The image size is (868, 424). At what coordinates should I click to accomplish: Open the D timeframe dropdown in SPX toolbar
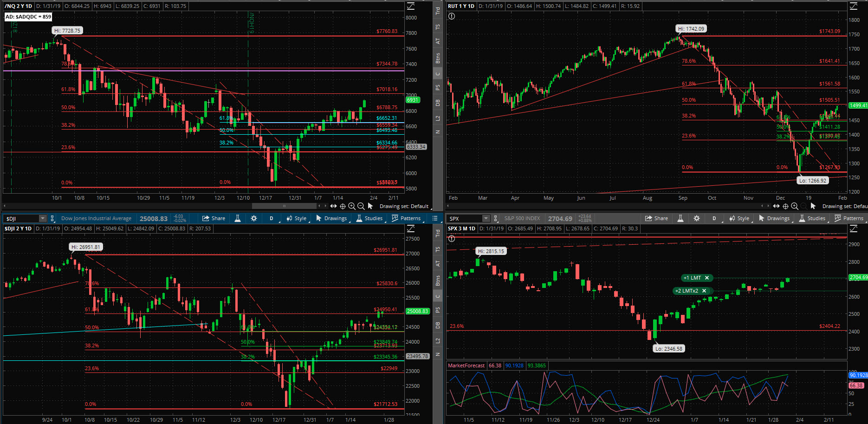[x=714, y=218]
